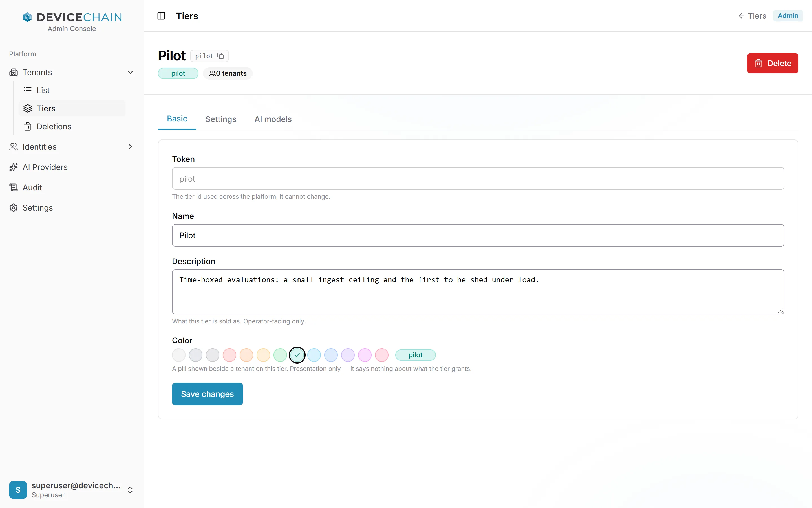Switch to the Settings tab
Viewport: 812px width, 508px height.
coord(221,119)
